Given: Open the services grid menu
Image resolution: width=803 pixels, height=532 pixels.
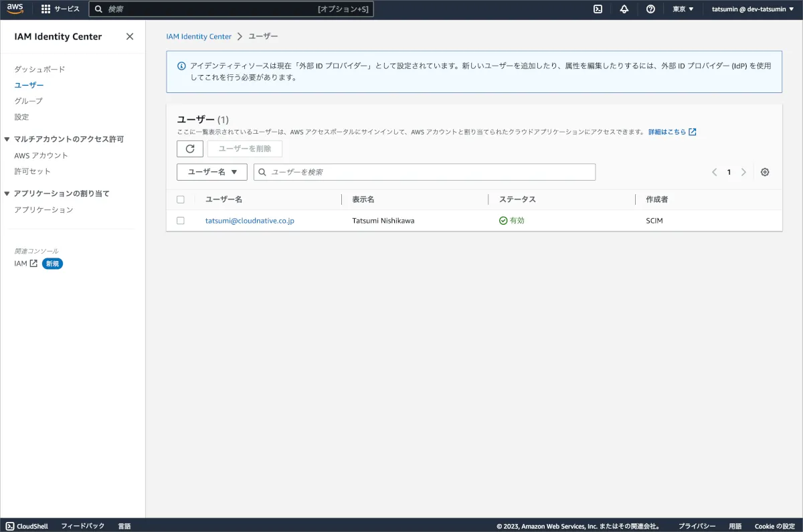Looking at the screenshot, I should point(46,9).
